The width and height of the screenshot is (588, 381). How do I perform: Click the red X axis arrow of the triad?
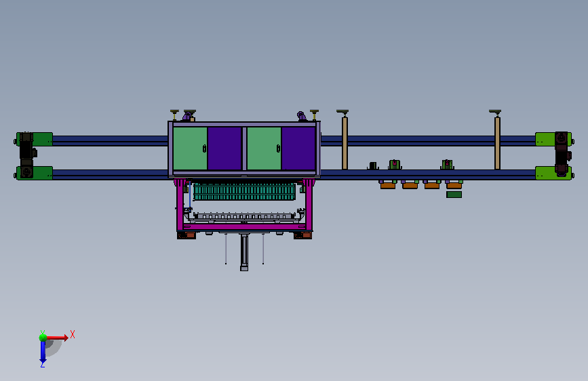tap(57, 338)
